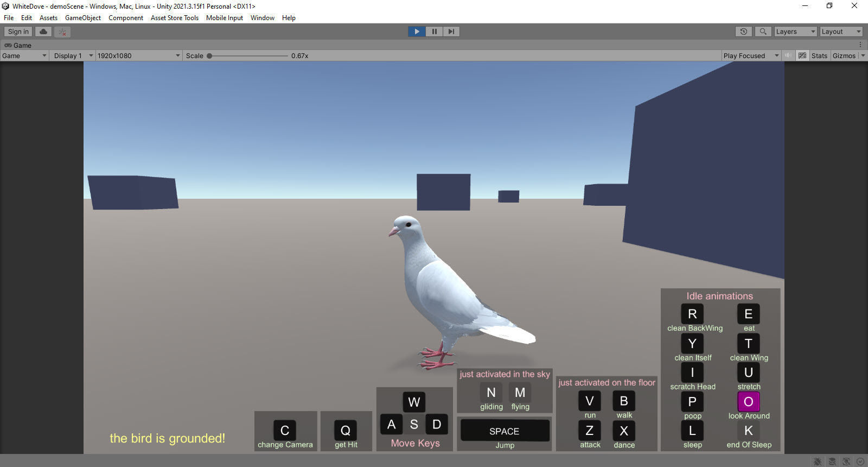Image resolution: width=868 pixels, height=467 pixels.
Task: Click the I scratch Head key
Action: (692, 373)
